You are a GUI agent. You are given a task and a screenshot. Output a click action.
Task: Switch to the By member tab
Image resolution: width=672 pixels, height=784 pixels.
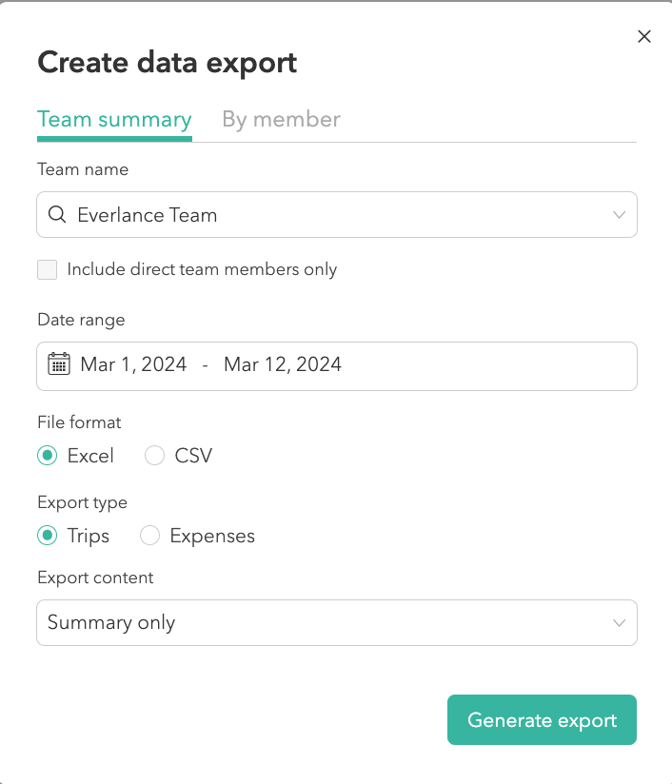pos(281,120)
